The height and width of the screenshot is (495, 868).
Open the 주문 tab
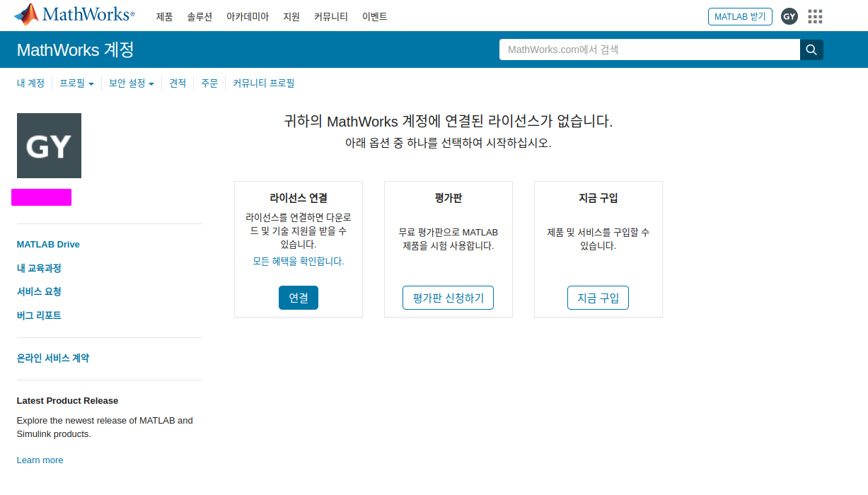click(x=209, y=83)
